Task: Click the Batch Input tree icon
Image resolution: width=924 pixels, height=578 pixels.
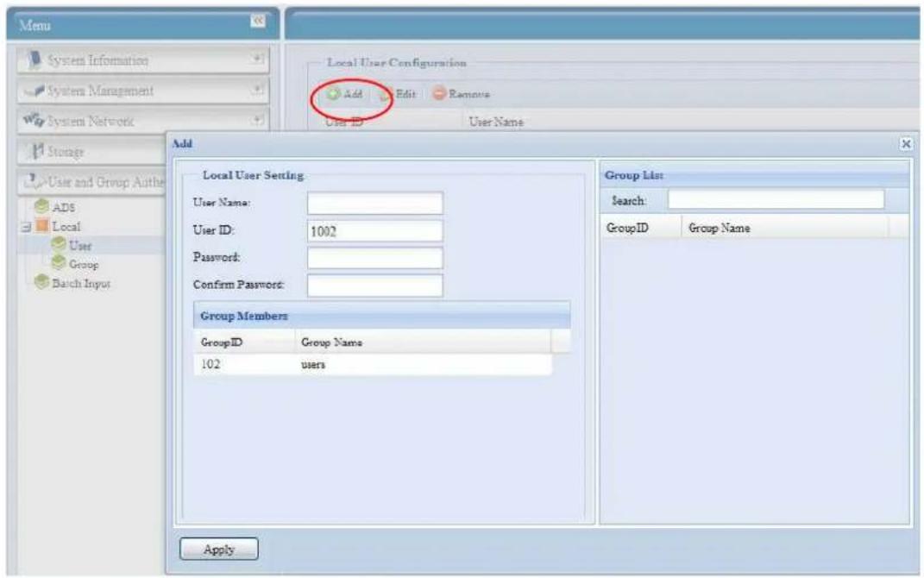Action: click(x=41, y=281)
